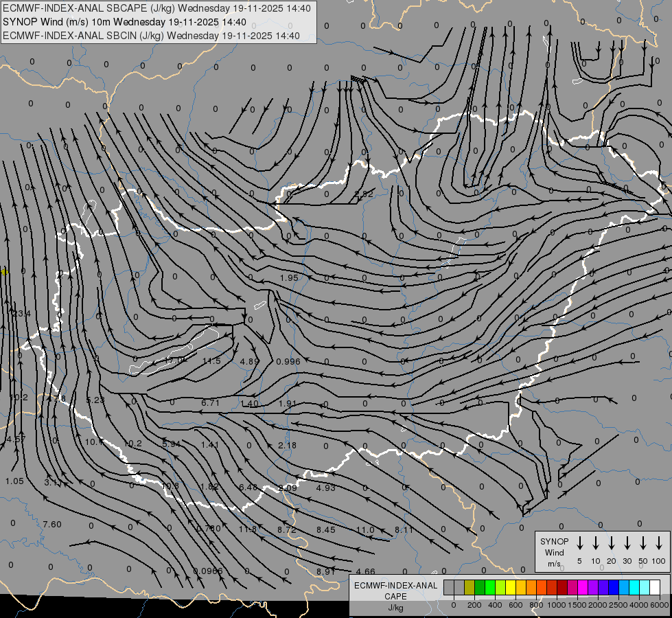Screen dimensions: 672x618
Task: Select the light cyan legend swatch
Action: [x=645, y=587]
